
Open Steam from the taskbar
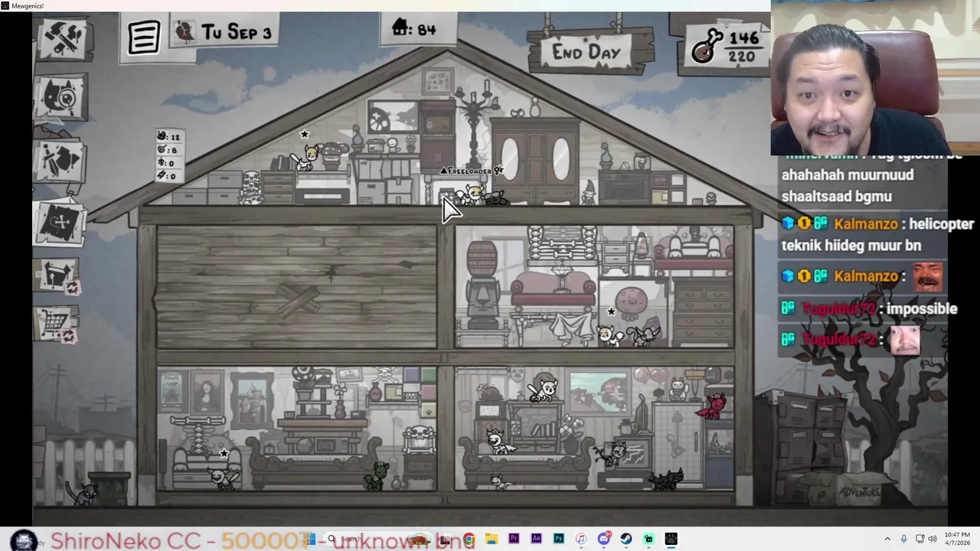pos(626,539)
